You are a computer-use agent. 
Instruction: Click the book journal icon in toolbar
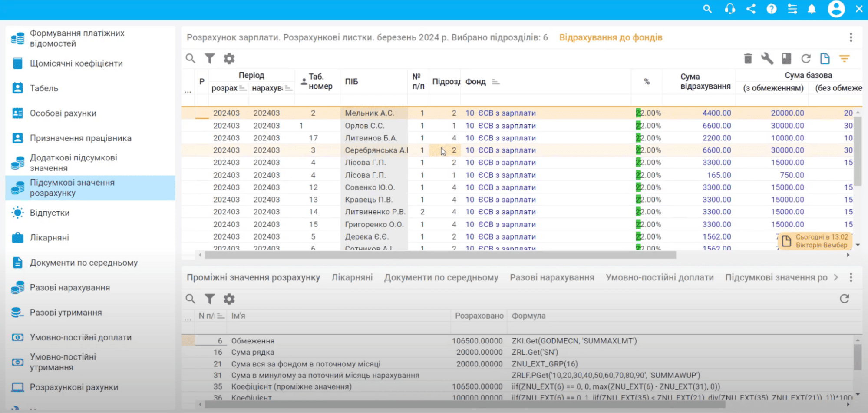786,58
